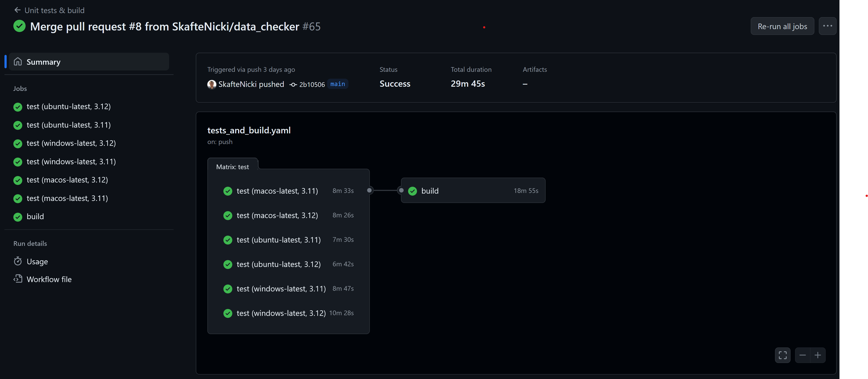The width and height of the screenshot is (868, 379).
Task: Select test (ubuntu-latest, 3.12) sidebar job
Action: tap(68, 106)
